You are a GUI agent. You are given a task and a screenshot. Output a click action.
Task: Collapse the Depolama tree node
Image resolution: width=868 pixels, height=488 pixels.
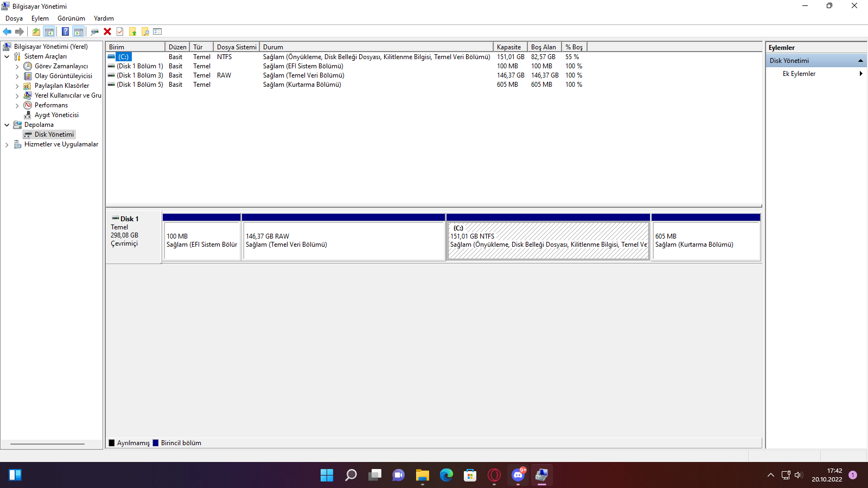click(7, 125)
